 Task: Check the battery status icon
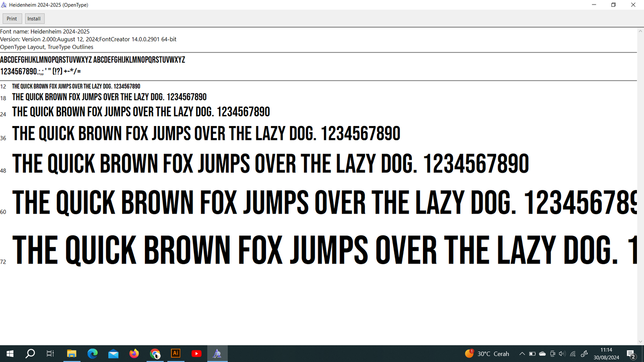coord(532,354)
